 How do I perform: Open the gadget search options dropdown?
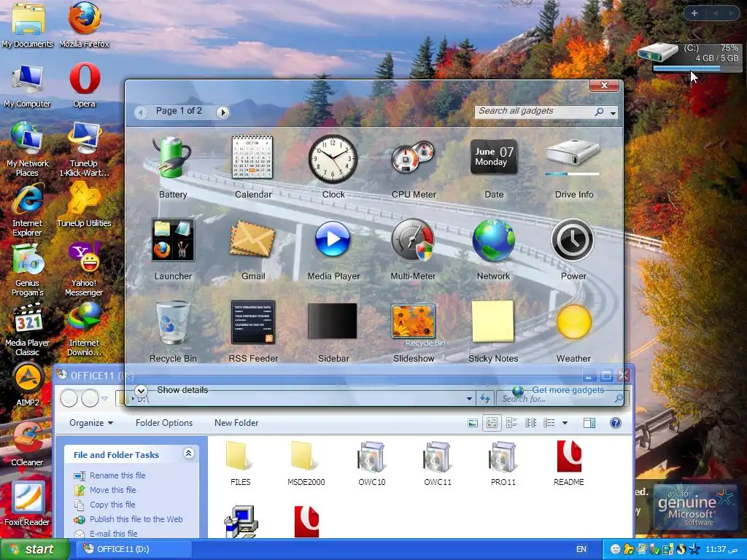(x=613, y=113)
